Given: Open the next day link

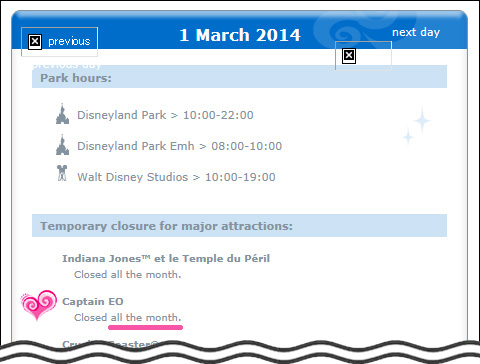Looking at the screenshot, I should tap(416, 32).
